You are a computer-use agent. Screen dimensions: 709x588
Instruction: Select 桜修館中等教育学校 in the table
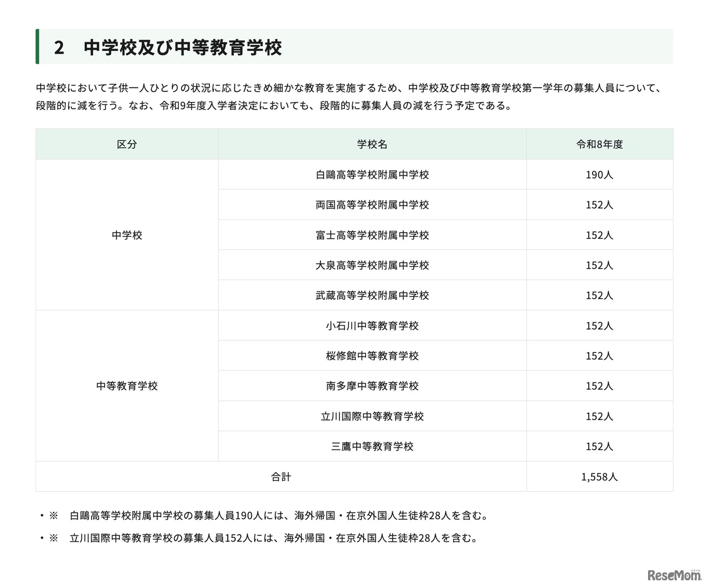[x=372, y=355]
